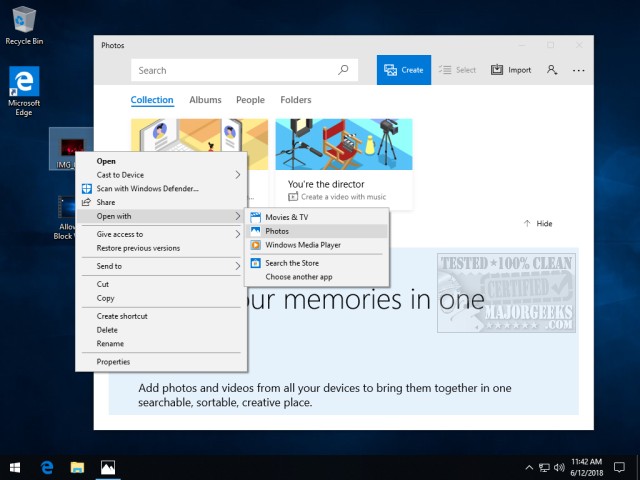Screen dimensions: 640x480
Task: Click the Import button in Photos
Action: click(511, 70)
